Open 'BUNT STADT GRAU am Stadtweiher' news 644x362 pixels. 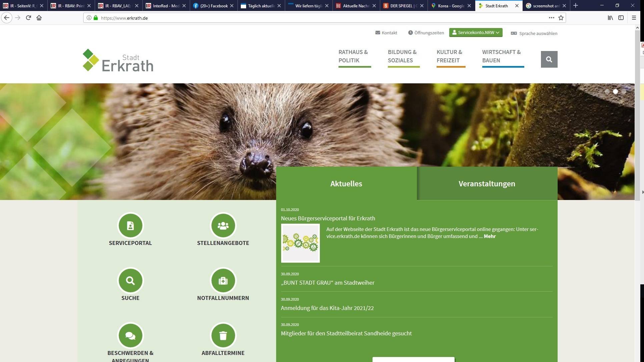pos(328,283)
